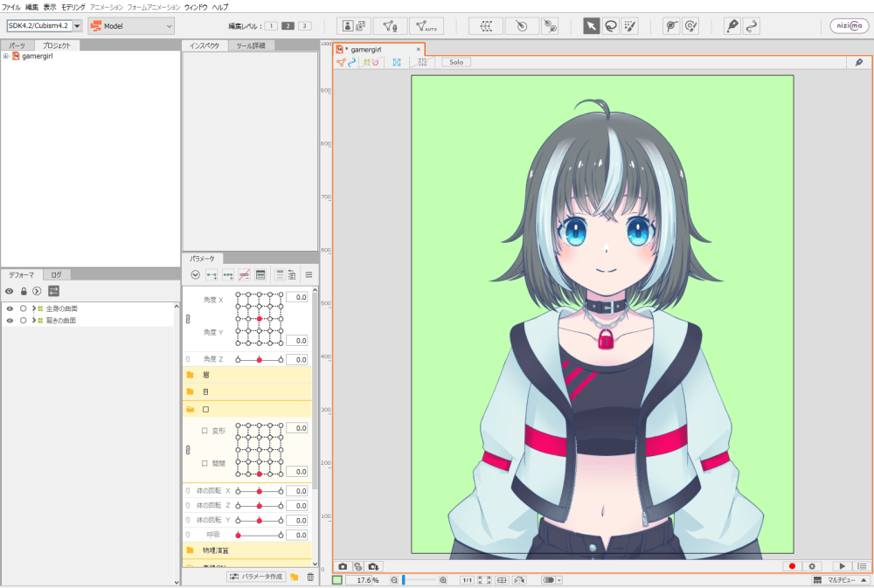Select the brush selection tool
This screenshot has width=874, height=588.
coord(630,25)
